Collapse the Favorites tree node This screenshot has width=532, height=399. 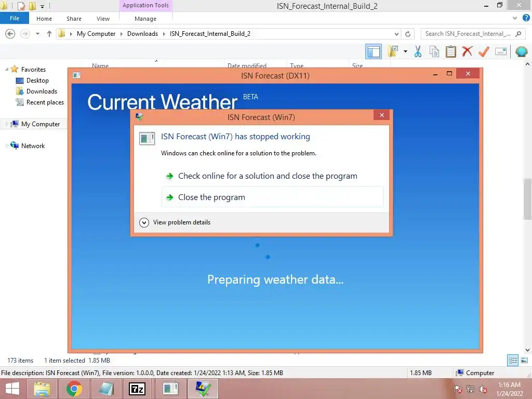tap(7, 69)
